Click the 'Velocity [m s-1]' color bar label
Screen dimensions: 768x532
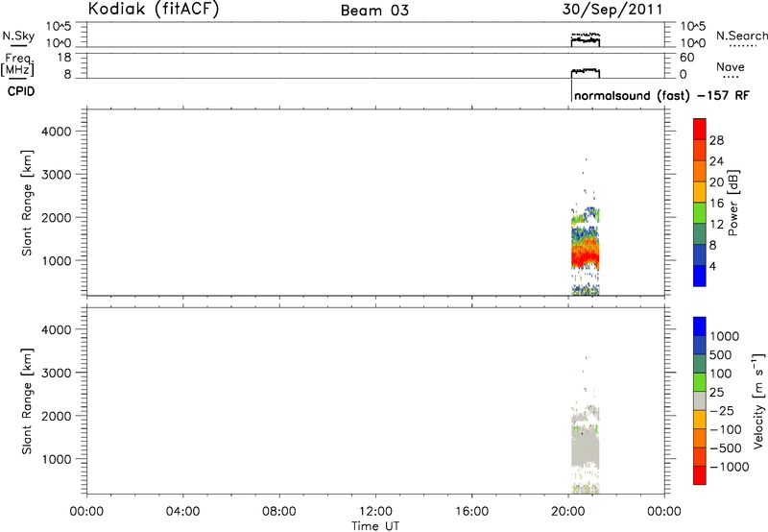pos(758,400)
